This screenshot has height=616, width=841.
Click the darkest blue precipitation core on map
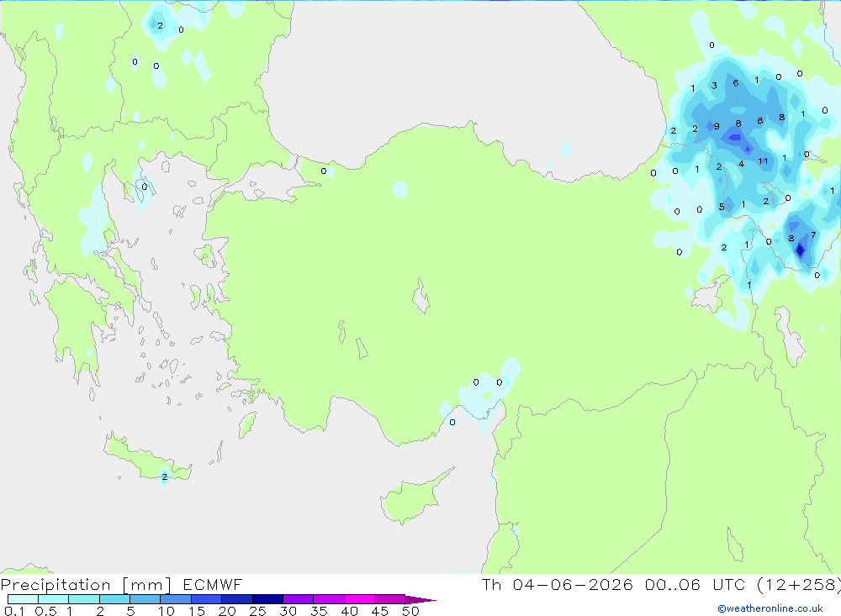click(801, 250)
